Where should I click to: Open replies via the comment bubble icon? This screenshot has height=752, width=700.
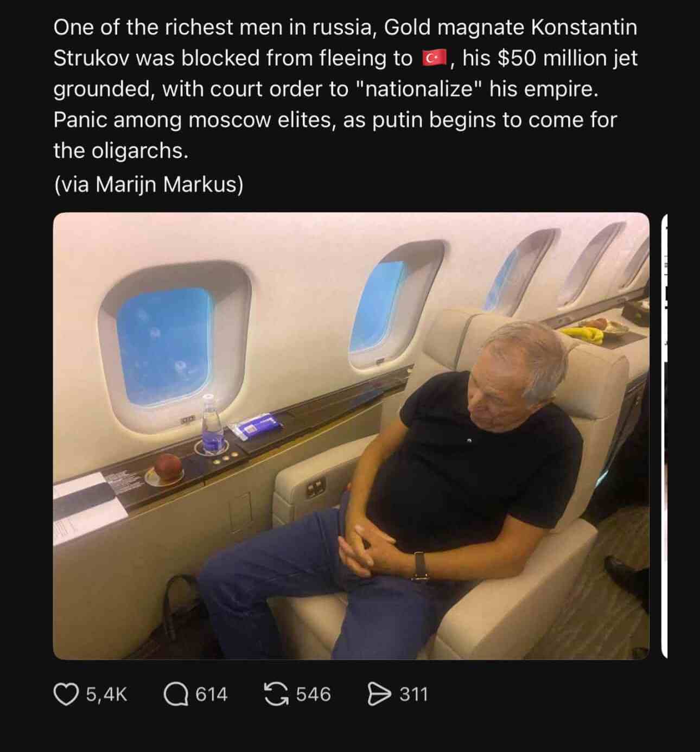[175, 694]
